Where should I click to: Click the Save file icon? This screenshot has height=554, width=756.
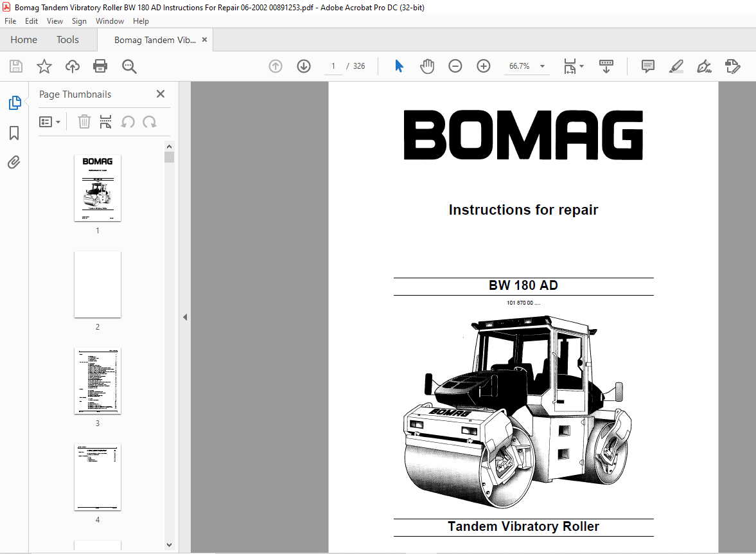(x=16, y=66)
